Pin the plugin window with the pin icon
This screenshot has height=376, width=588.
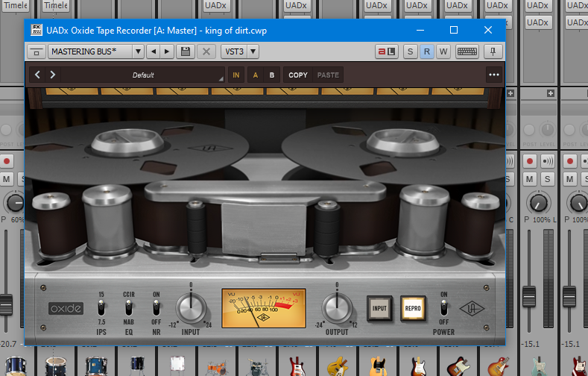493,51
